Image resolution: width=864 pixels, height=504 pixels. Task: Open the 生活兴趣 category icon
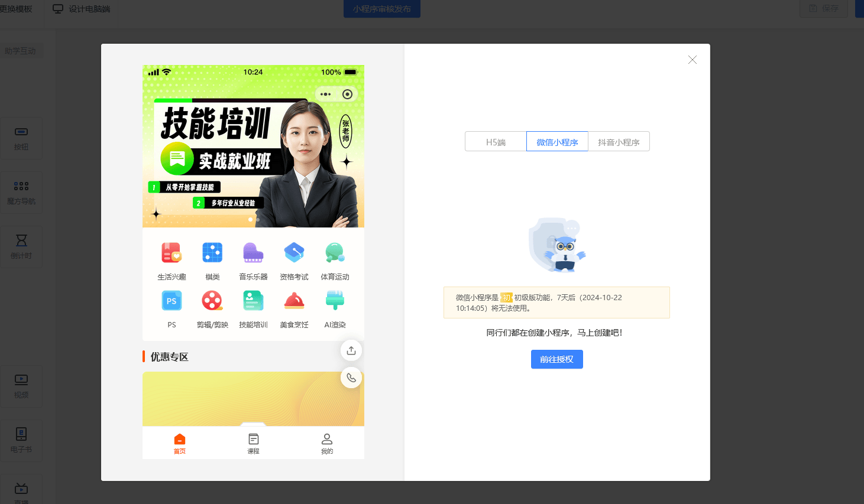(x=171, y=253)
